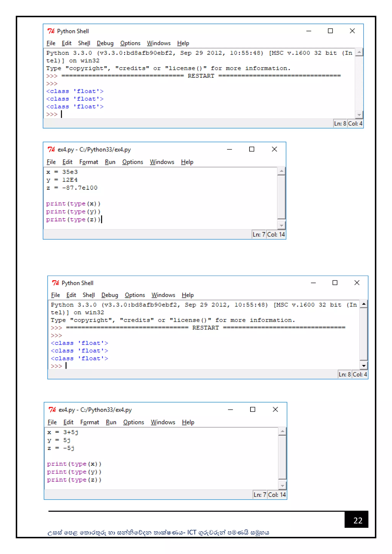This screenshot has width=392, height=554.
Task: Minimize the first ex4.py editor window
Action: (x=229, y=149)
